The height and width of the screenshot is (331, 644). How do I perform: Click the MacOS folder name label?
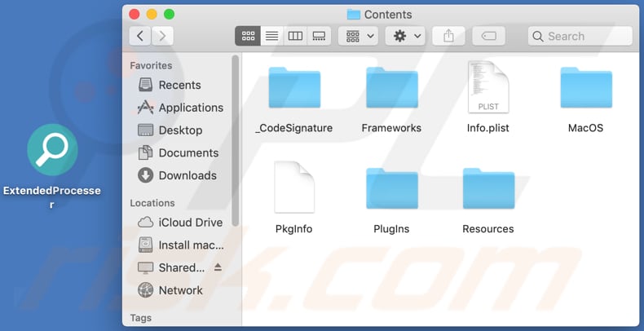[x=585, y=128]
